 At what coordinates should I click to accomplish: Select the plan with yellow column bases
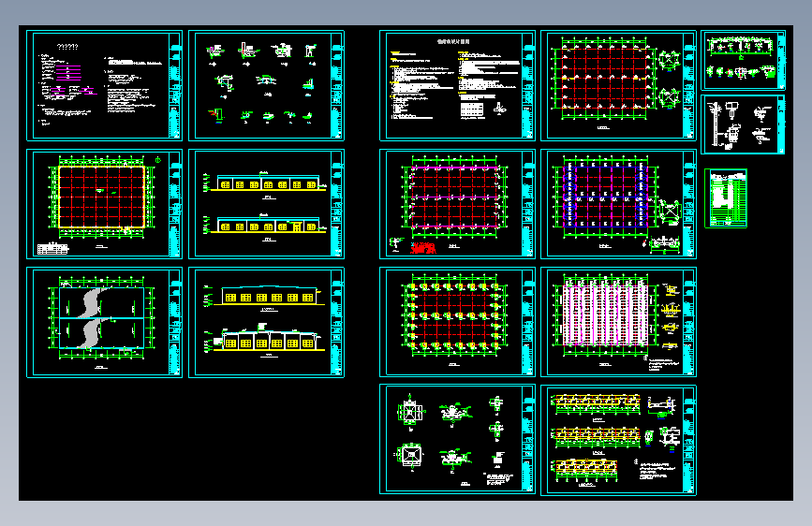coord(457,322)
